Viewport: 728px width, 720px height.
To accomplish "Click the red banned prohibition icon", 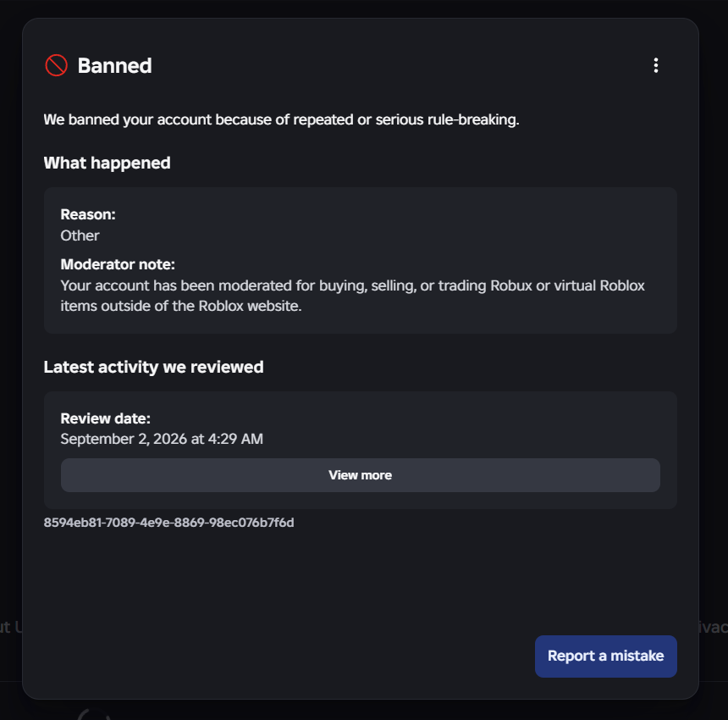I will pos(56,65).
